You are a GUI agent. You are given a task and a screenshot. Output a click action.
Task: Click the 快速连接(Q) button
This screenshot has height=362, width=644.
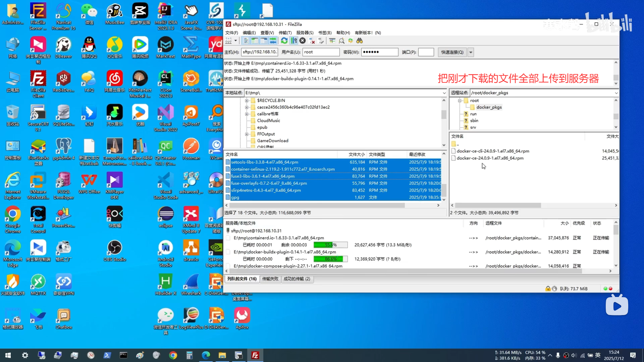coord(452,52)
